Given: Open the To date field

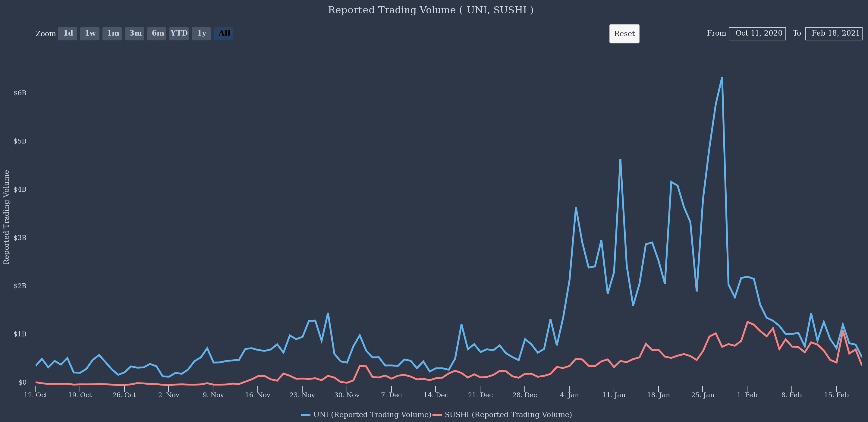Looking at the screenshot, I should [834, 34].
